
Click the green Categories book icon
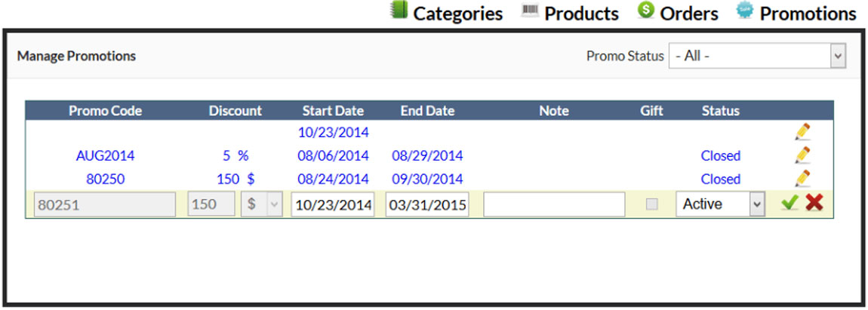tap(399, 11)
